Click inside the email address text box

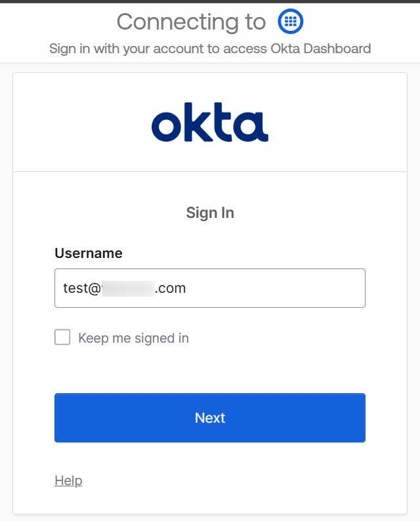click(x=209, y=287)
